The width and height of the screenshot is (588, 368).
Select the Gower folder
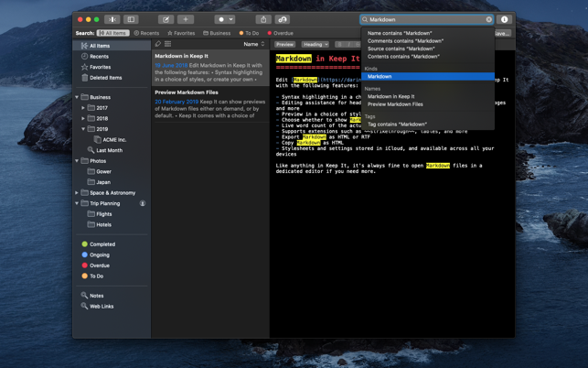tap(112, 171)
